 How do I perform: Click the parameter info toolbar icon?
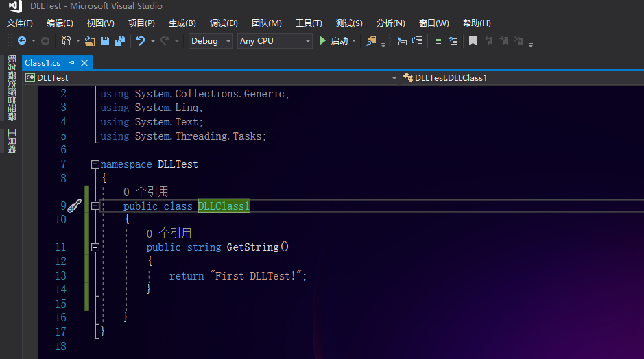(x=417, y=40)
